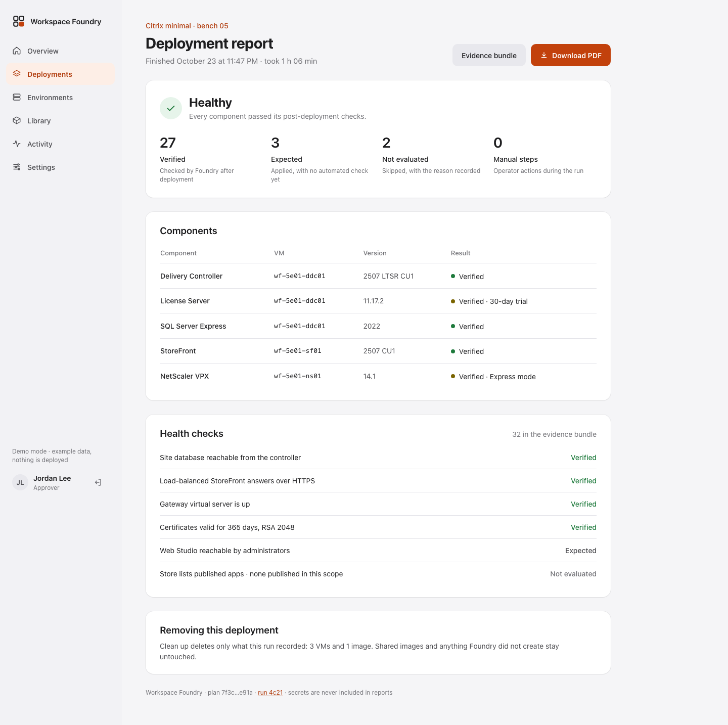This screenshot has height=725, width=728.
Task: Open the Settings page
Action: click(61, 167)
